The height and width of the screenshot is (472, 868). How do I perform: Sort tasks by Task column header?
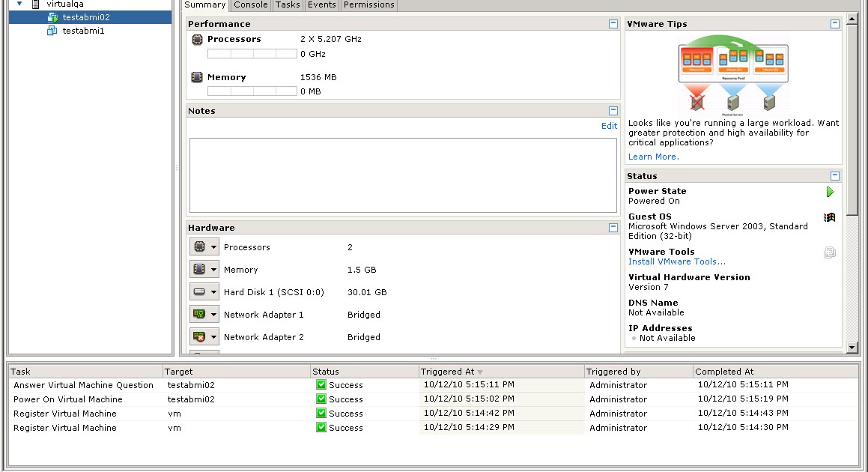(x=85, y=371)
